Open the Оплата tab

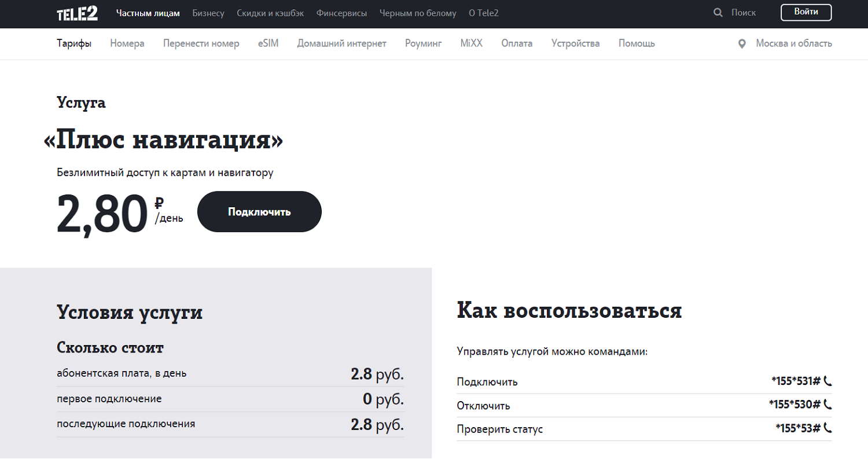[517, 43]
